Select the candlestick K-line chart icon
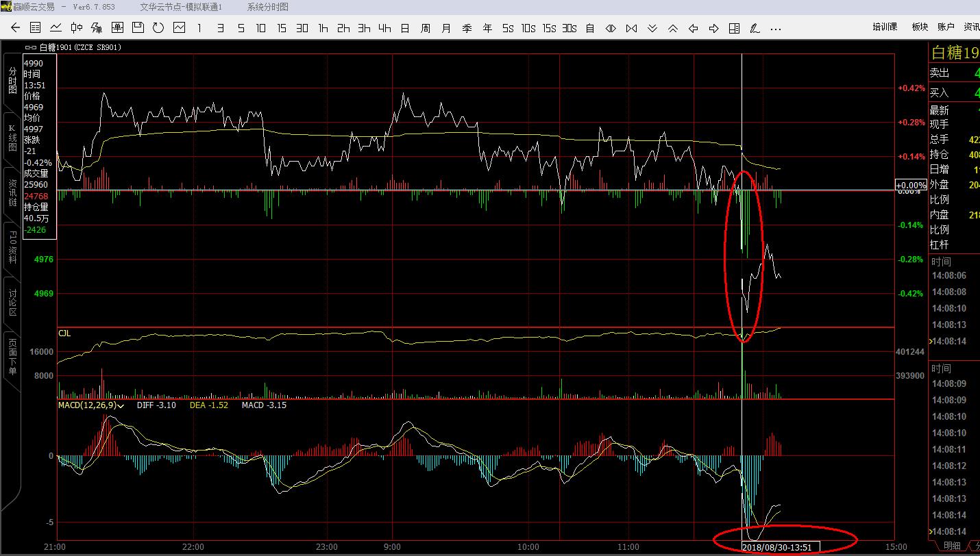 pos(76,28)
